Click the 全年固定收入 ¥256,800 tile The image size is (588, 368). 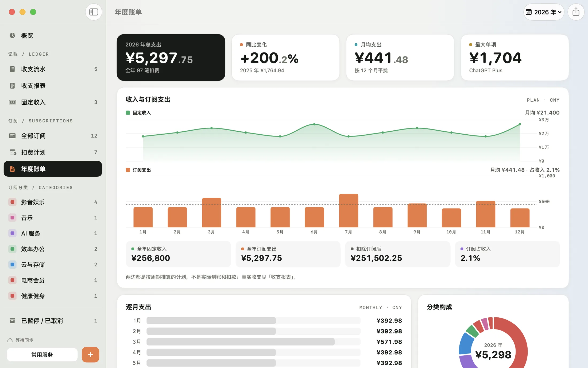coord(178,254)
